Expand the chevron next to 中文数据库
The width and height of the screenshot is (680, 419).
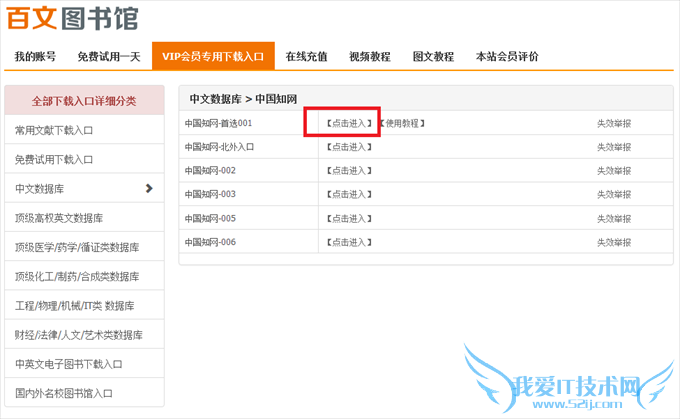coord(149,188)
